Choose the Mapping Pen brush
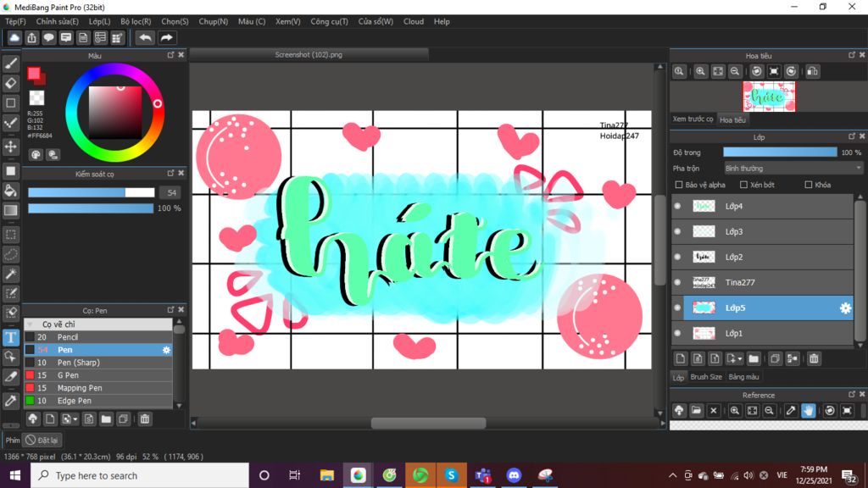The width and height of the screenshot is (868, 488). [98, 388]
